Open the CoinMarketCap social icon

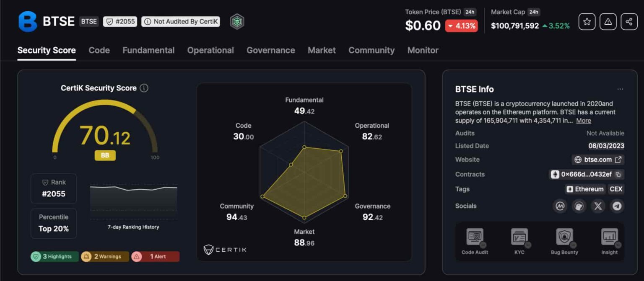coord(560,206)
